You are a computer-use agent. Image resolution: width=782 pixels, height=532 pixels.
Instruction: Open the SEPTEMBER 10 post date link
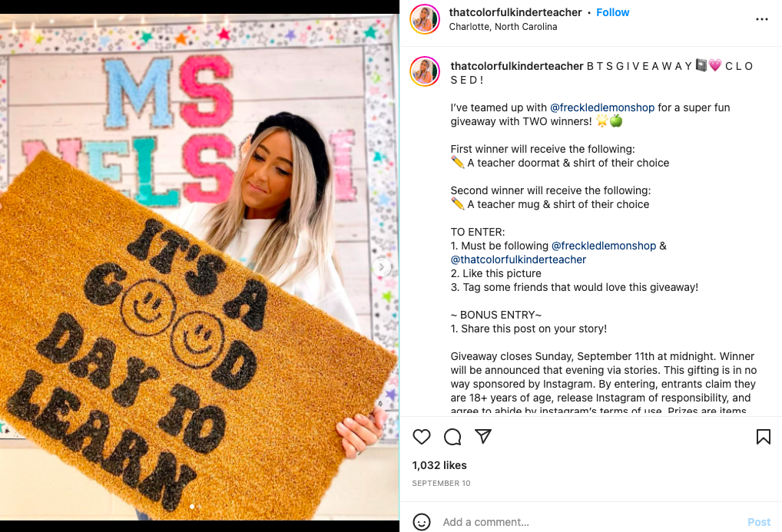(442, 483)
